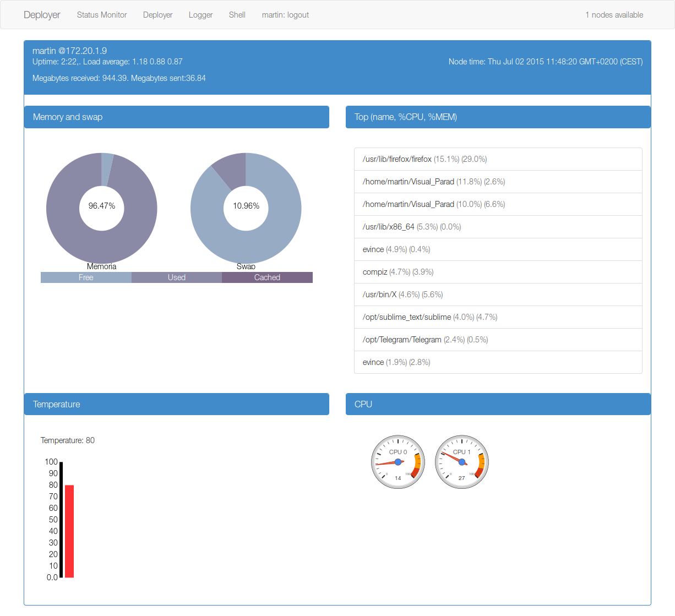Expand the Top processes panel header
The image size is (675, 616).
[498, 117]
